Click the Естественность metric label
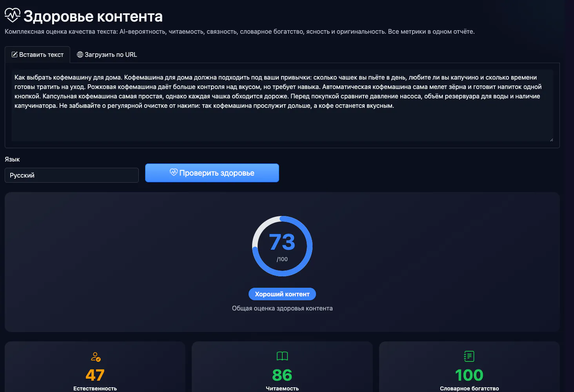574x392 pixels. point(95,388)
